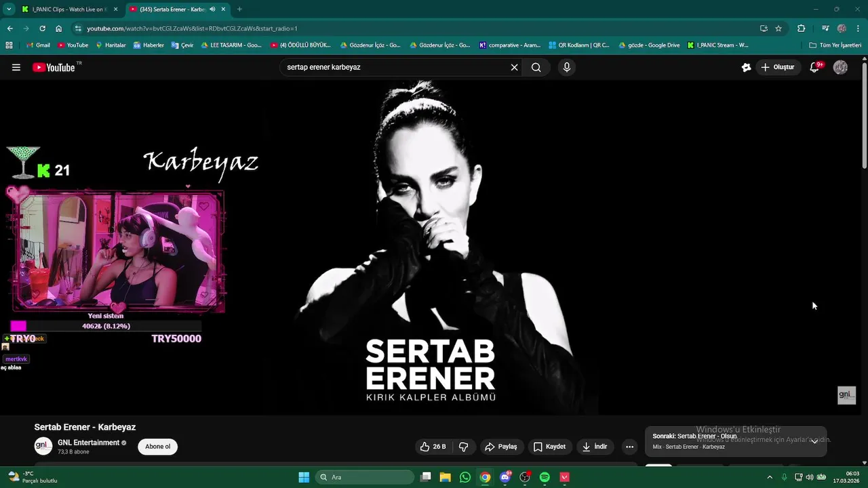
Task: Open Çevir bookmark
Action: point(182,45)
